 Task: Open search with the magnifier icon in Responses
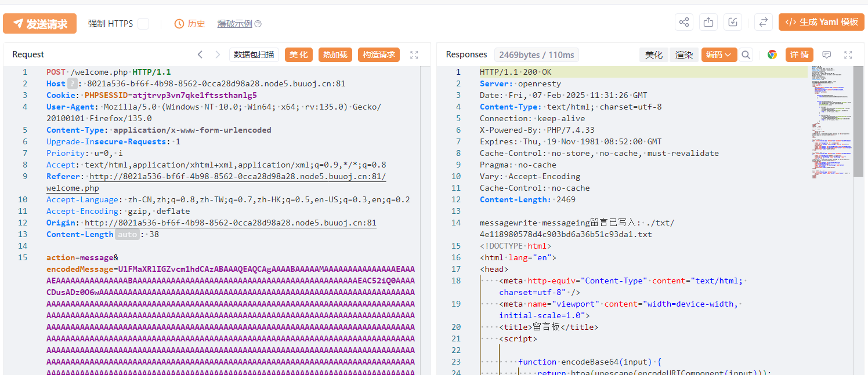pyautogui.click(x=746, y=54)
